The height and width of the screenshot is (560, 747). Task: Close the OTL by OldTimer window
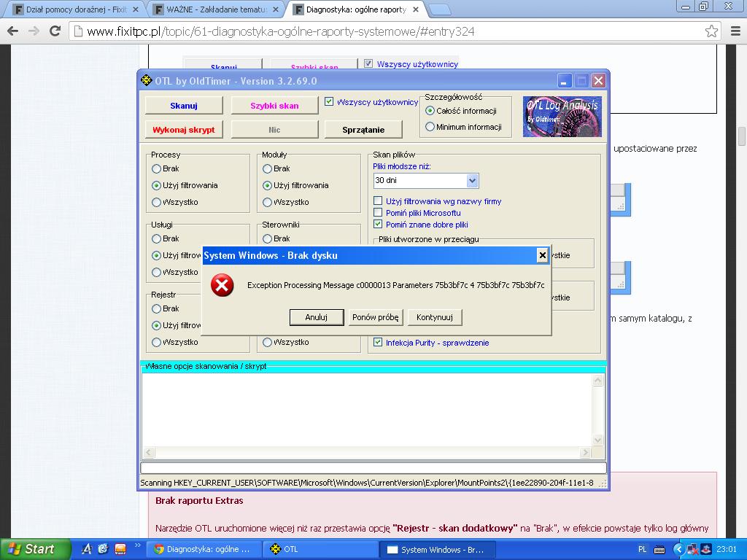pyautogui.click(x=598, y=81)
